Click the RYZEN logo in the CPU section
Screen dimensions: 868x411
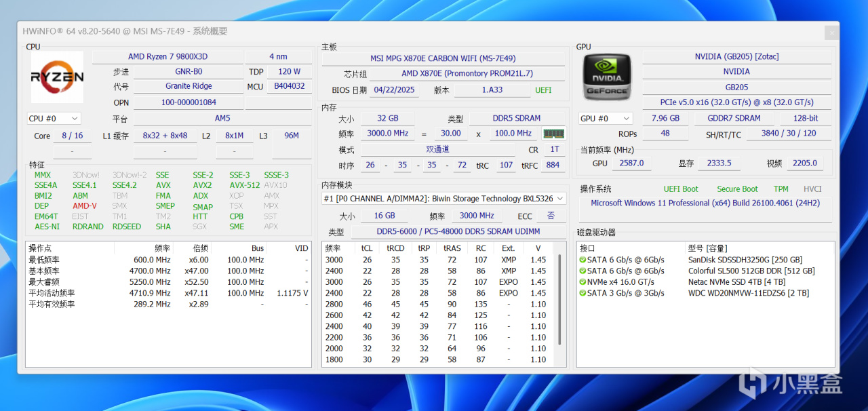(56, 77)
